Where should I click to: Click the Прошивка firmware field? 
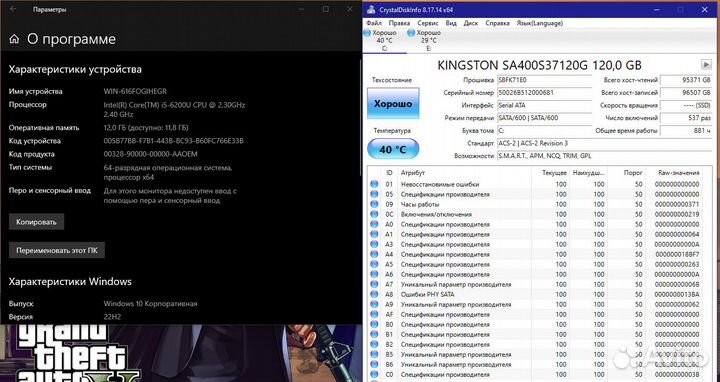coord(545,80)
